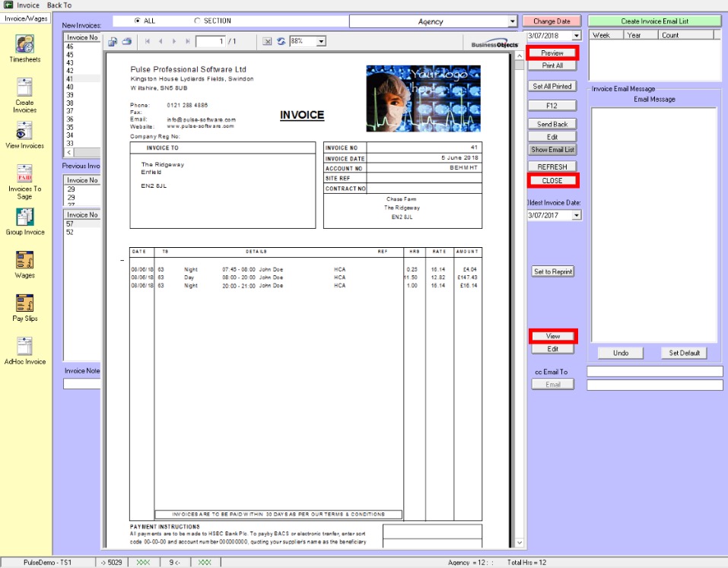This screenshot has height=568, width=728.
Task: Open the Timesheets sidebar icon
Action: [25, 44]
